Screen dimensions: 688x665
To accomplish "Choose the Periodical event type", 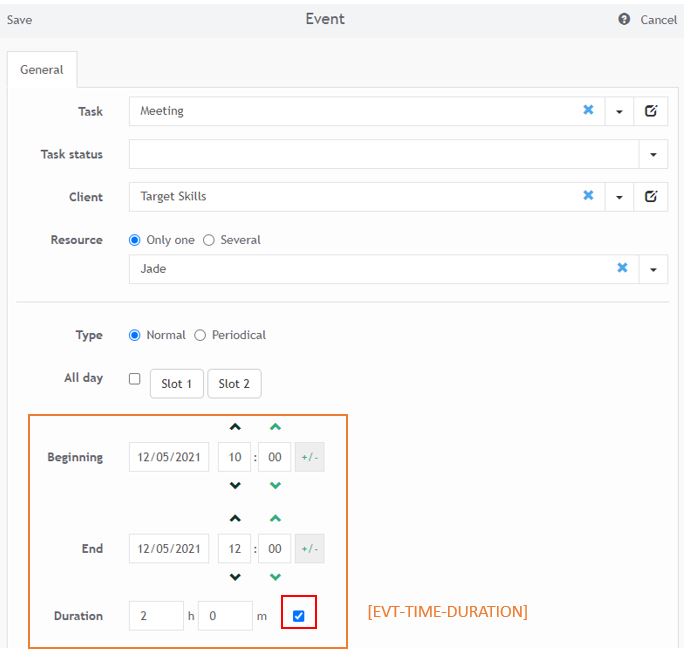I will (x=200, y=335).
